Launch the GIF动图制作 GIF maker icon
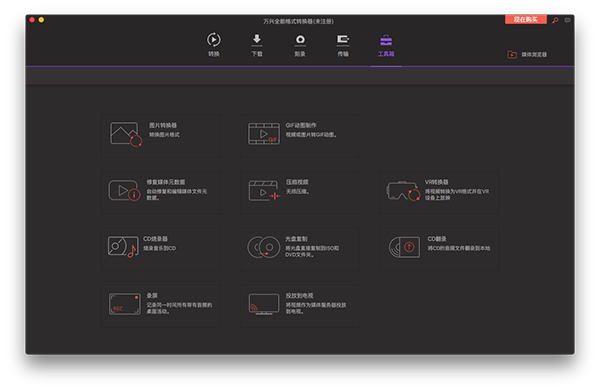Screen dimensions: 600x391 click(264, 134)
